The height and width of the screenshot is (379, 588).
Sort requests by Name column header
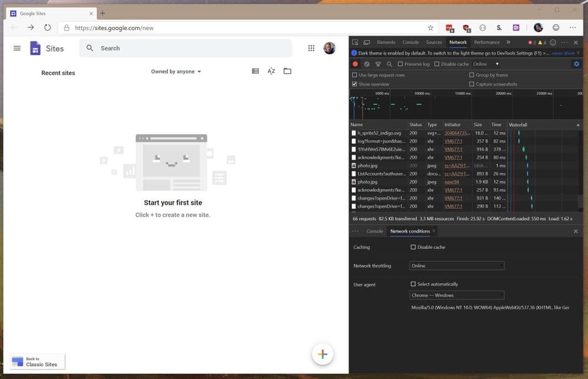378,125
